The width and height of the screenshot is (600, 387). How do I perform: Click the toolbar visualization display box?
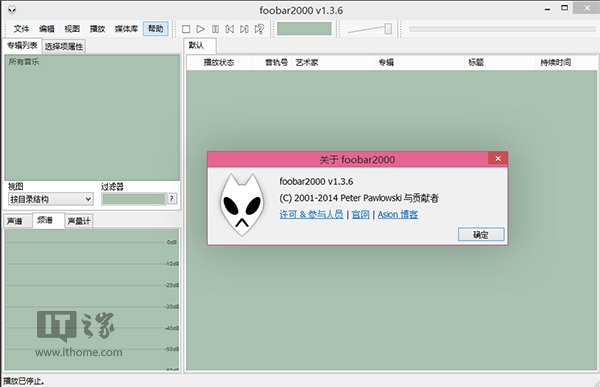tap(304, 29)
